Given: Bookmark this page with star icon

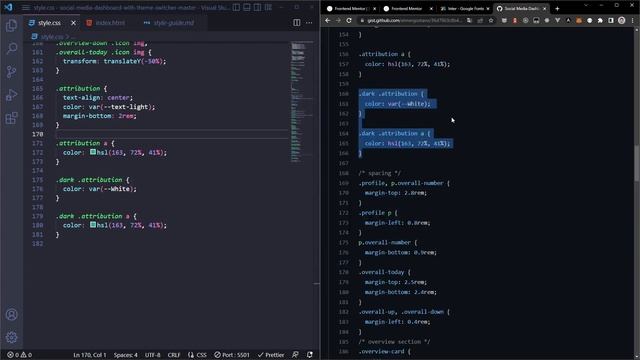Looking at the screenshot, I should pos(491,20).
